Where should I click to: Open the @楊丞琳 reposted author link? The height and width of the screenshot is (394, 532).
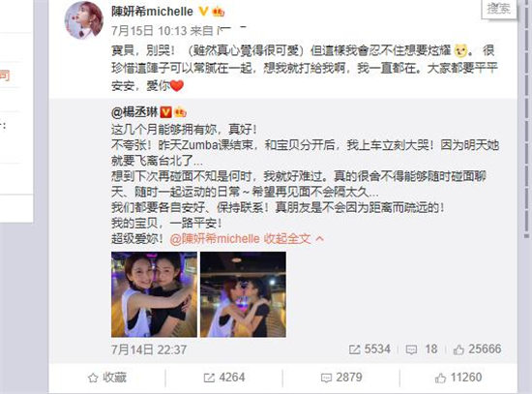click(x=134, y=112)
